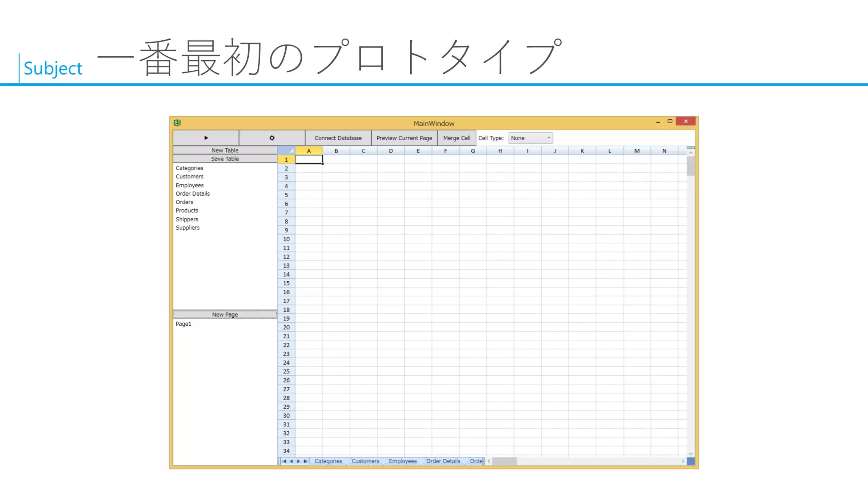Click next sheet navigation arrow
868x488 pixels.
coord(298,461)
